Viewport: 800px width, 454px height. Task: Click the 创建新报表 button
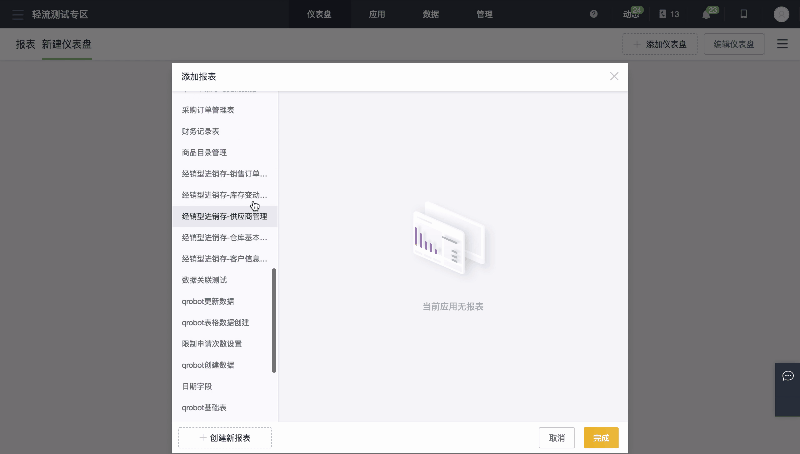(225, 438)
